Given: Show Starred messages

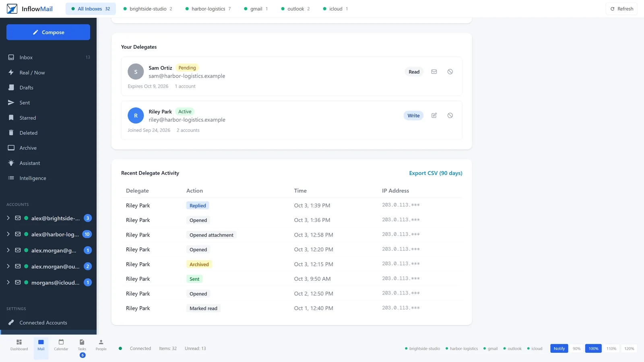Looking at the screenshot, I should (48, 118).
